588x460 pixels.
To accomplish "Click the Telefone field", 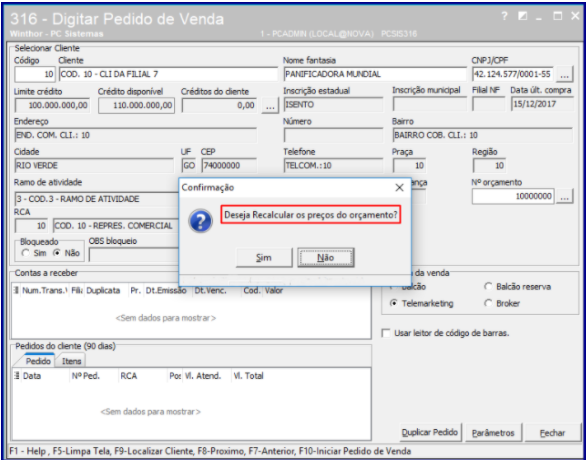I will click(333, 165).
